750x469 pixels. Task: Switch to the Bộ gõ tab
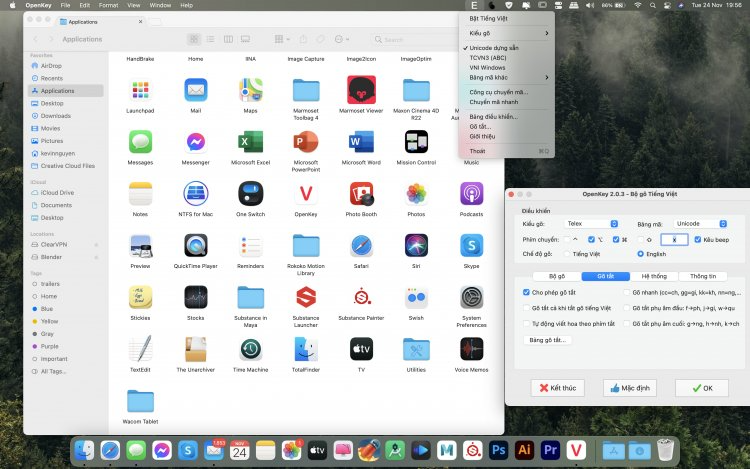tap(557, 276)
